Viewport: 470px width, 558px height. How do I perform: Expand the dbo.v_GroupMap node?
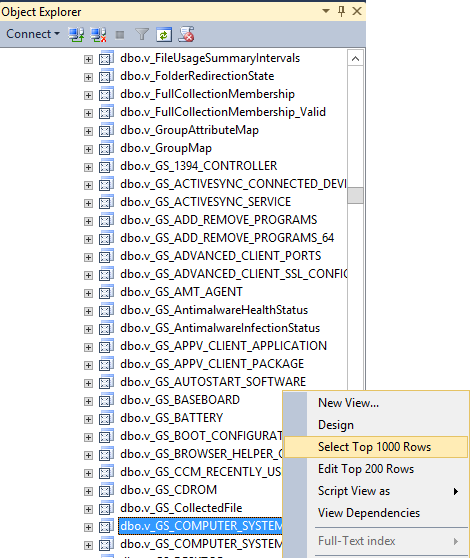pyautogui.click(x=88, y=149)
